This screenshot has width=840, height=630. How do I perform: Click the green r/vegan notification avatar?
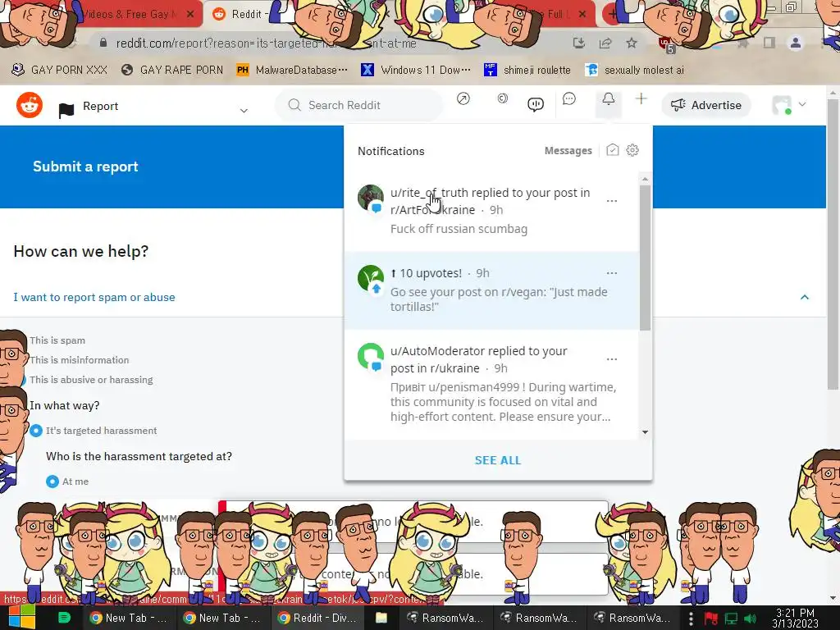[x=370, y=279]
